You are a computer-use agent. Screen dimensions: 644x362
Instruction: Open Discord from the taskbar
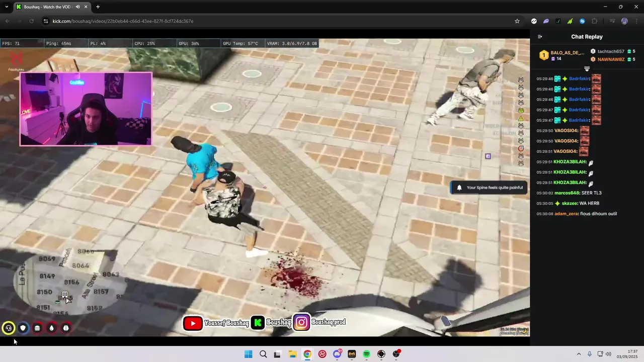point(337,354)
